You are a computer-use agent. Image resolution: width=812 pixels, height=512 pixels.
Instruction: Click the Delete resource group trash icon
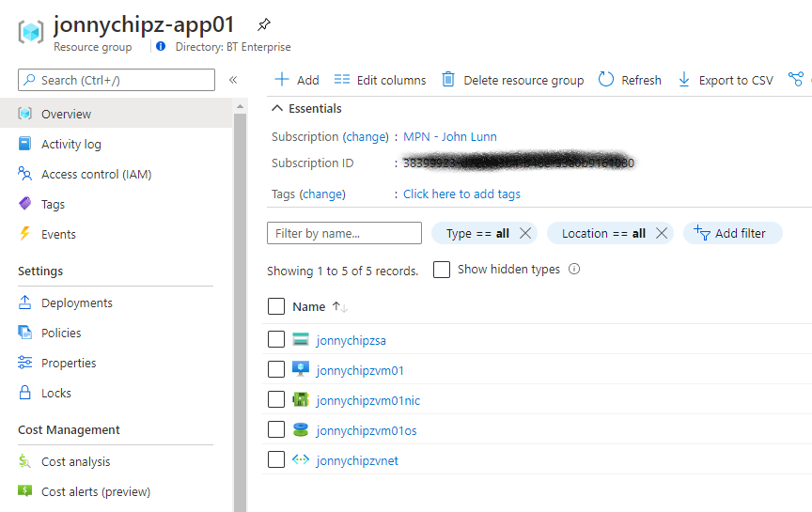[x=448, y=80]
